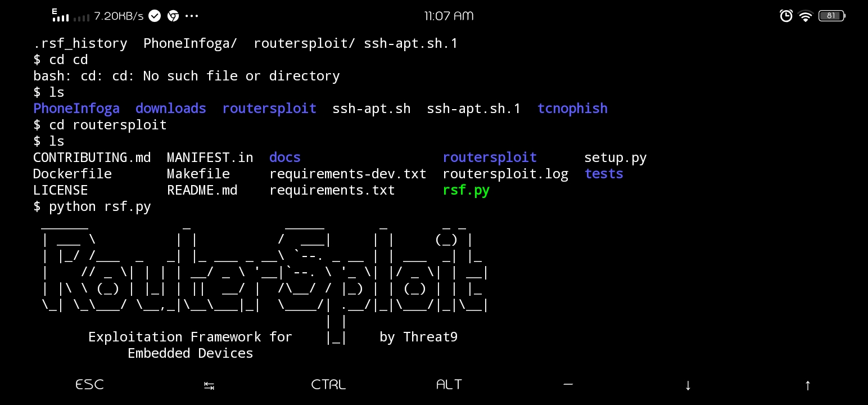The height and width of the screenshot is (405, 868).
Task: Tap the ALT modifier key
Action: click(449, 385)
